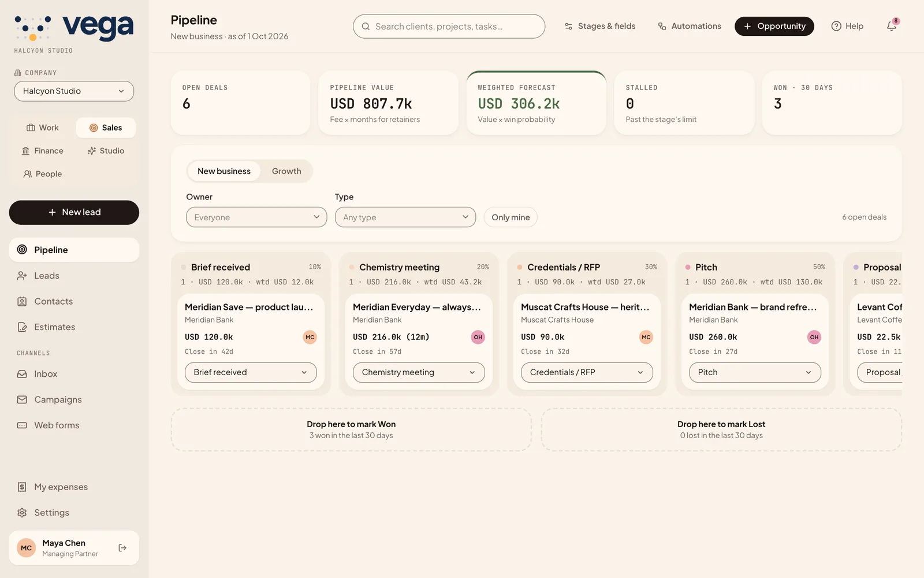Open Pitch stage dropdown on Meridian Bank card

click(x=755, y=372)
